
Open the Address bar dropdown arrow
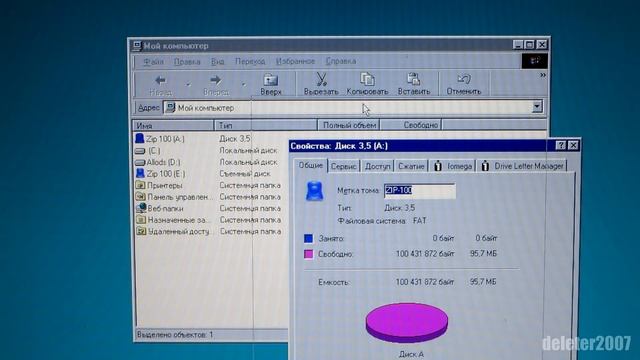pos(537,107)
